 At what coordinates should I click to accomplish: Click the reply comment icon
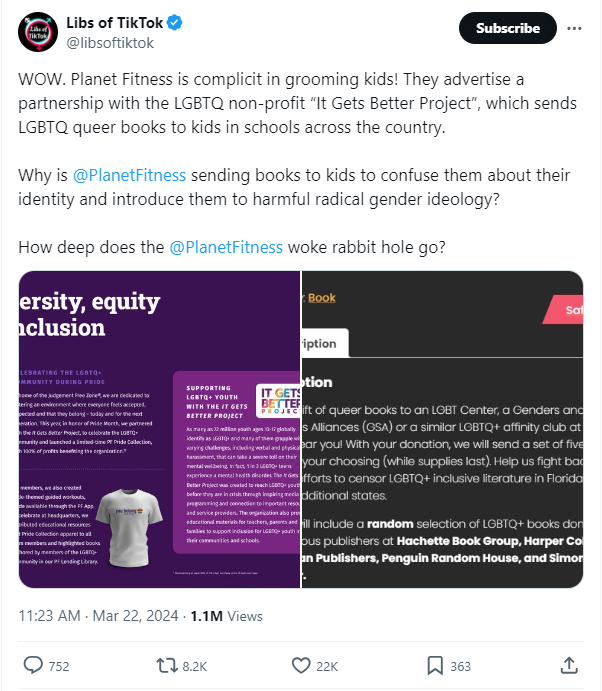[x=32, y=665]
